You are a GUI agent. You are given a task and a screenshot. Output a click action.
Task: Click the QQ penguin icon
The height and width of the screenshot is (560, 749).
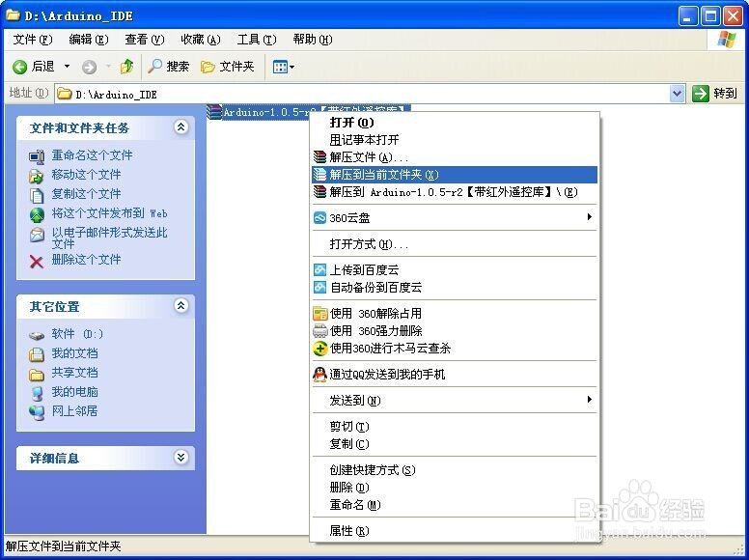click(x=319, y=375)
